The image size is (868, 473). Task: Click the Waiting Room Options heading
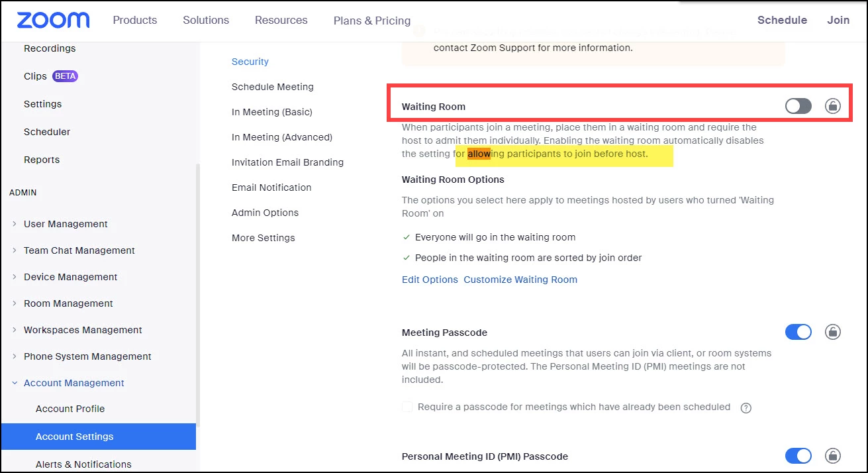pyautogui.click(x=453, y=180)
